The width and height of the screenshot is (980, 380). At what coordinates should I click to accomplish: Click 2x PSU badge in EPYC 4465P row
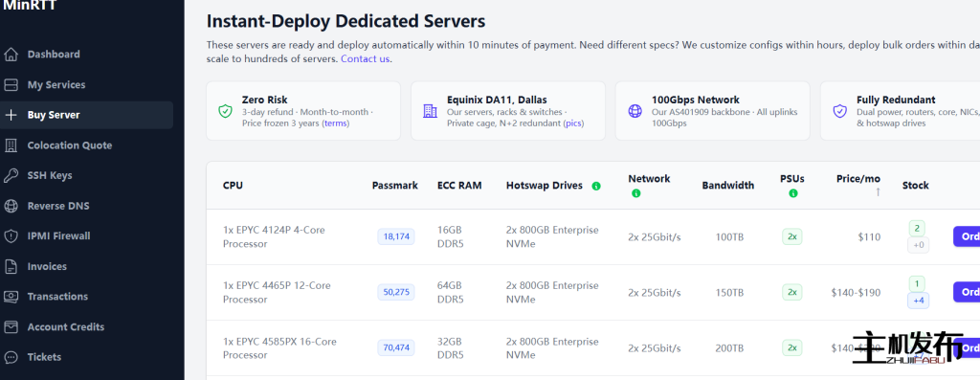[x=791, y=293]
